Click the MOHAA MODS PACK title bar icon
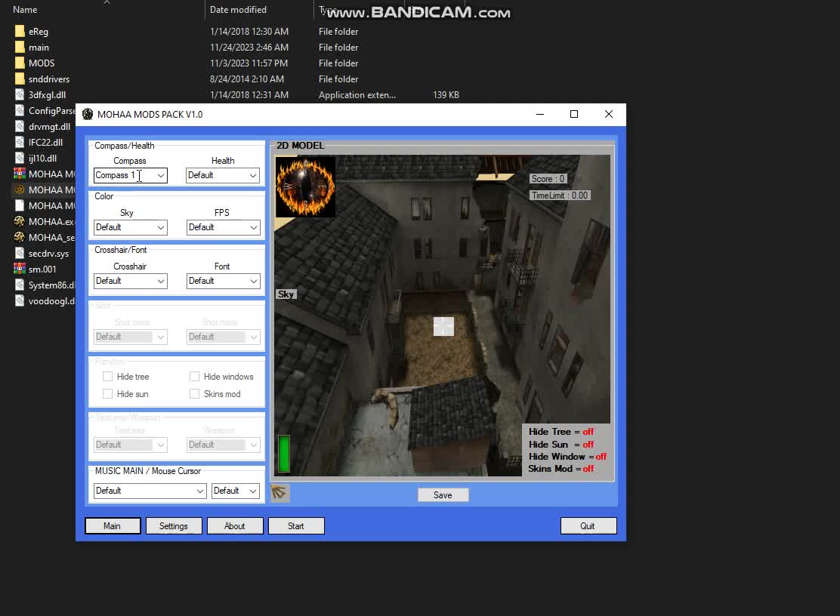Screen dimensions: 840x616 click(x=87, y=114)
